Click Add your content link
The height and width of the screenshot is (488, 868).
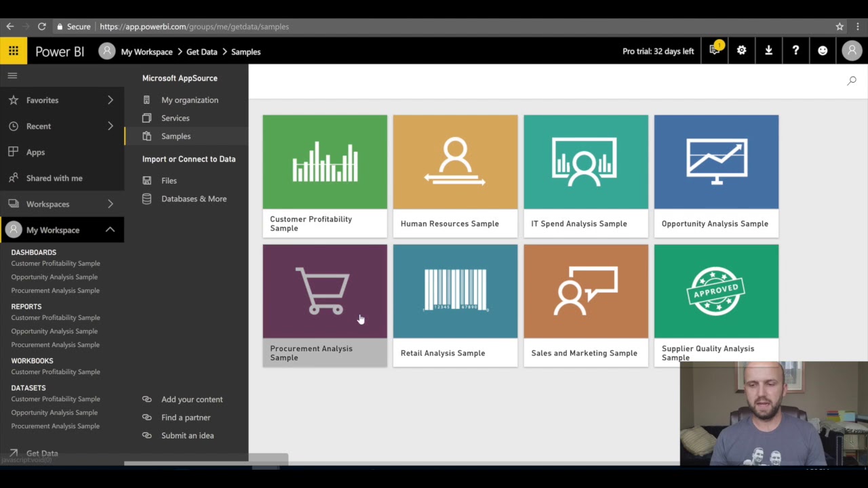pyautogui.click(x=192, y=399)
